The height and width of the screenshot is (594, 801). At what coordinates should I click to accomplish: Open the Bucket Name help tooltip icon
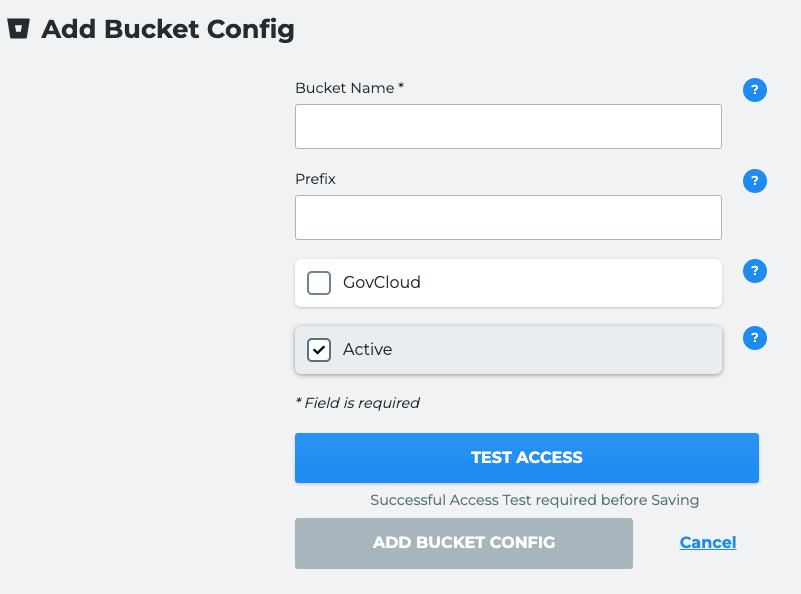(755, 91)
